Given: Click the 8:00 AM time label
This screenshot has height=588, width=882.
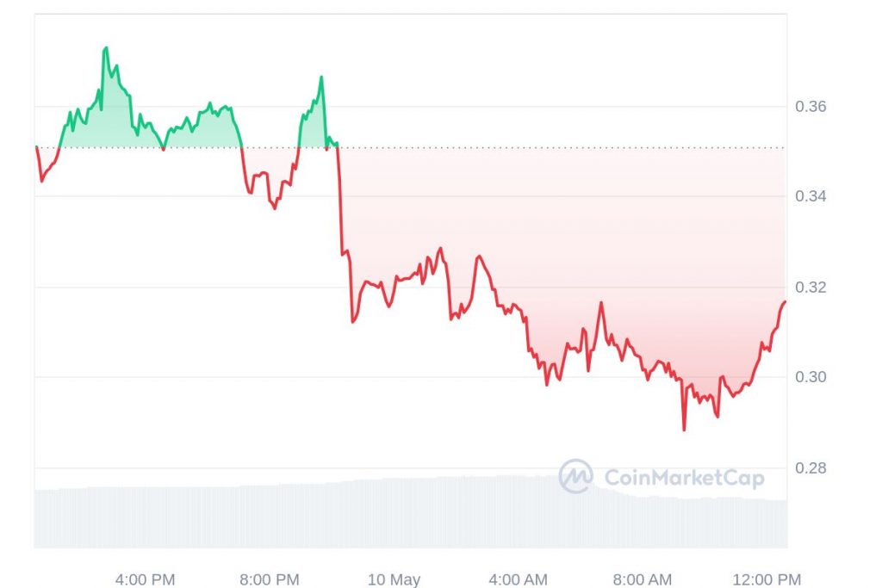Looking at the screenshot, I should point(643,579).
